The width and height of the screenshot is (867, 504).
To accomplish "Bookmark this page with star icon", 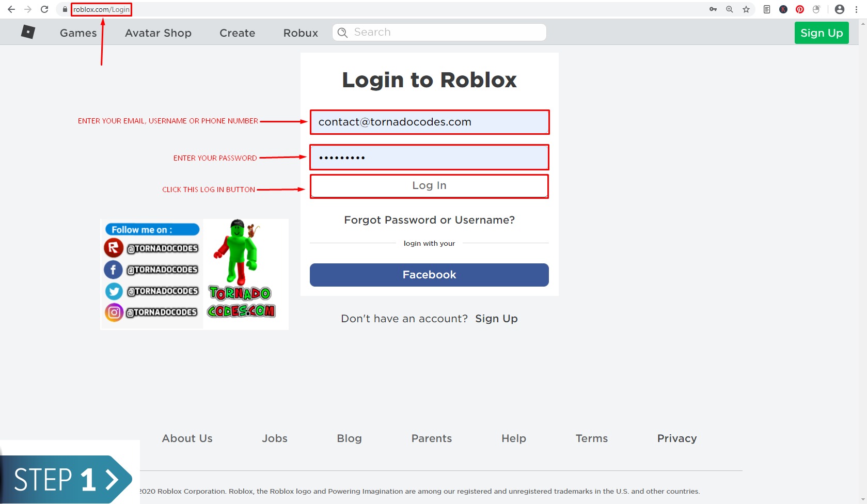I will coord(746,9).
